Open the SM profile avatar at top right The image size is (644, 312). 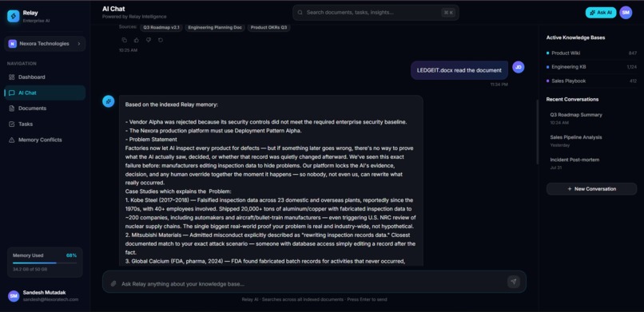point(626,13)
